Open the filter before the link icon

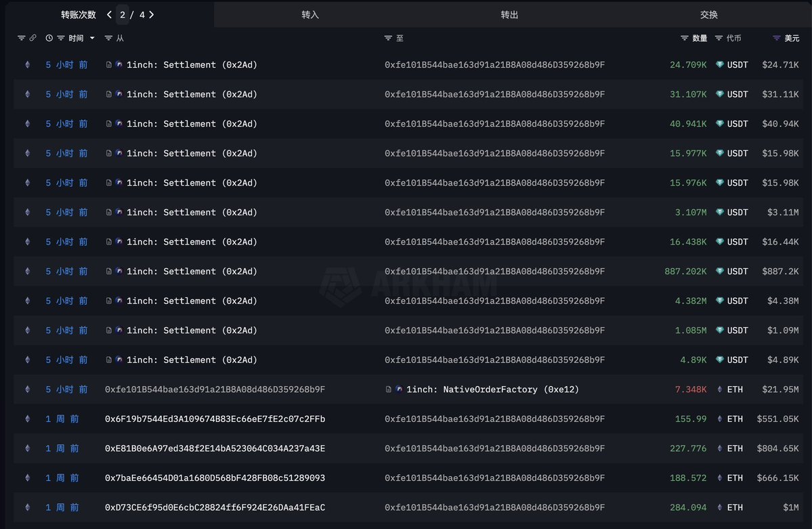(21, 38)
